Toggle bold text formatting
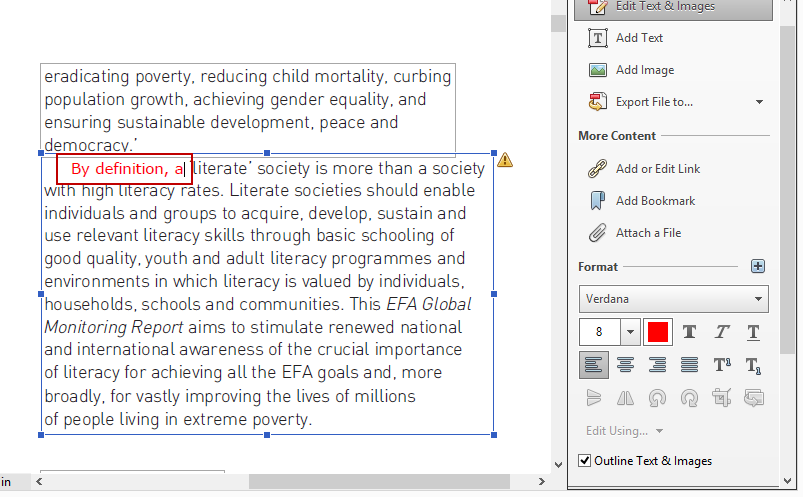 [x=689, y=332]
